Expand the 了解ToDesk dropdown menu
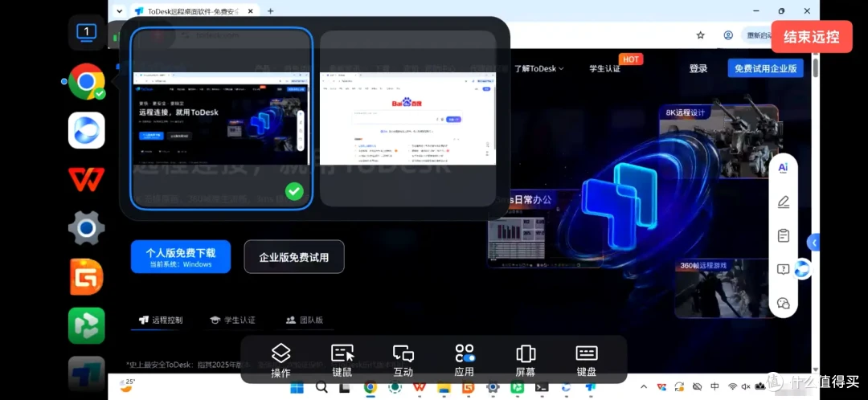Screen dimensions: 868x400 (539, 68)
